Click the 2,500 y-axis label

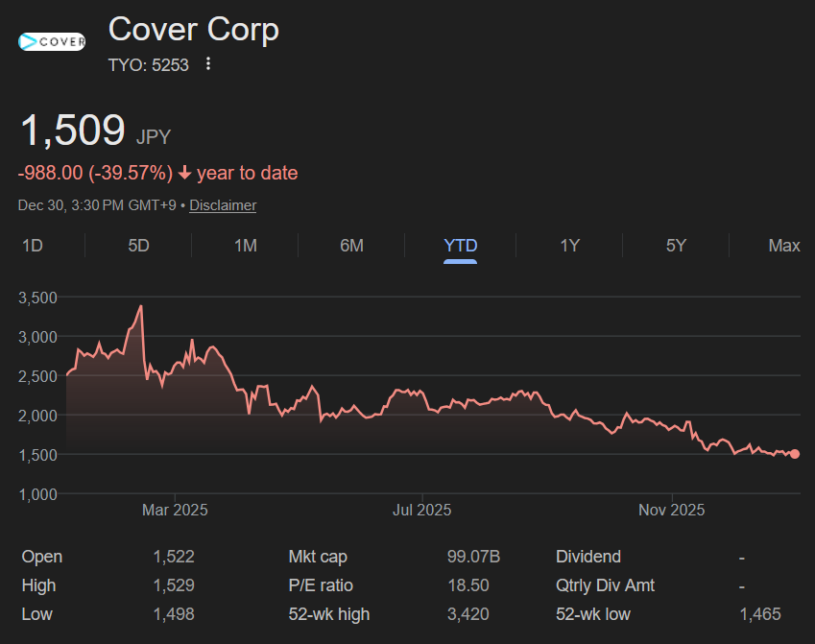[38, 376]
